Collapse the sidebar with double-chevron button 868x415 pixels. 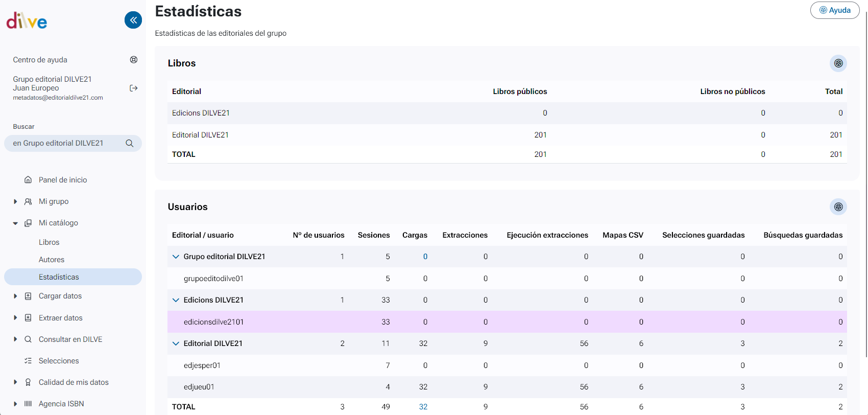133,20
